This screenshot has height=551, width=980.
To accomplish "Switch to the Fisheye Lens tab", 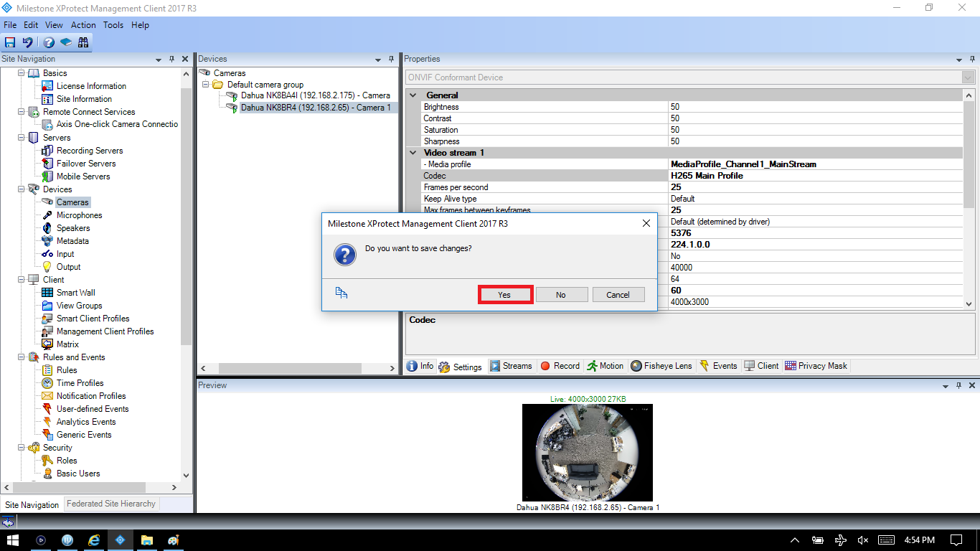I will click(661, 366).
